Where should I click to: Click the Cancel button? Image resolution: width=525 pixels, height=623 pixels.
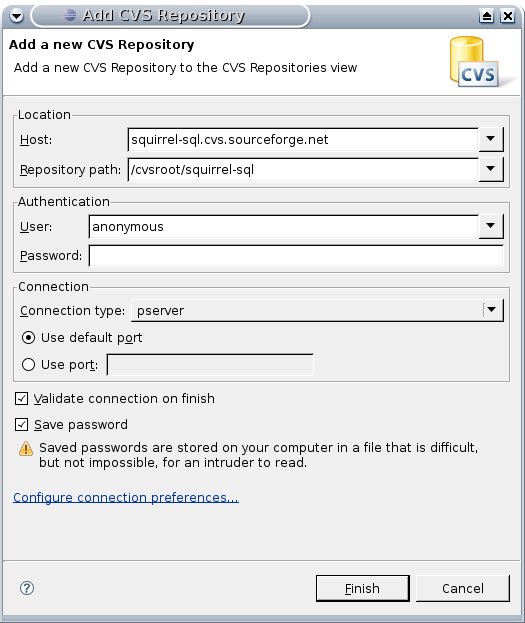[x=463, y=588]
